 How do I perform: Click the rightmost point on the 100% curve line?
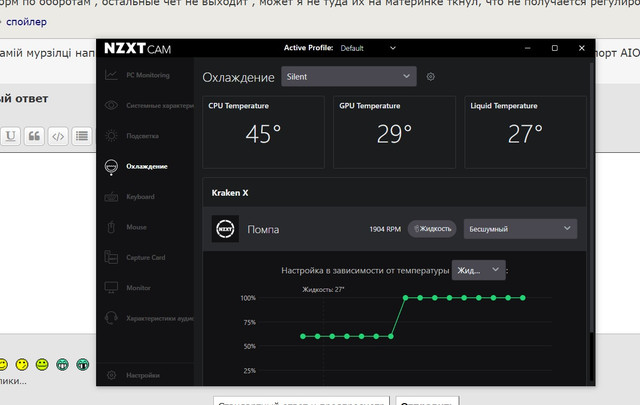pyautogui.click(x=523, y=298)
